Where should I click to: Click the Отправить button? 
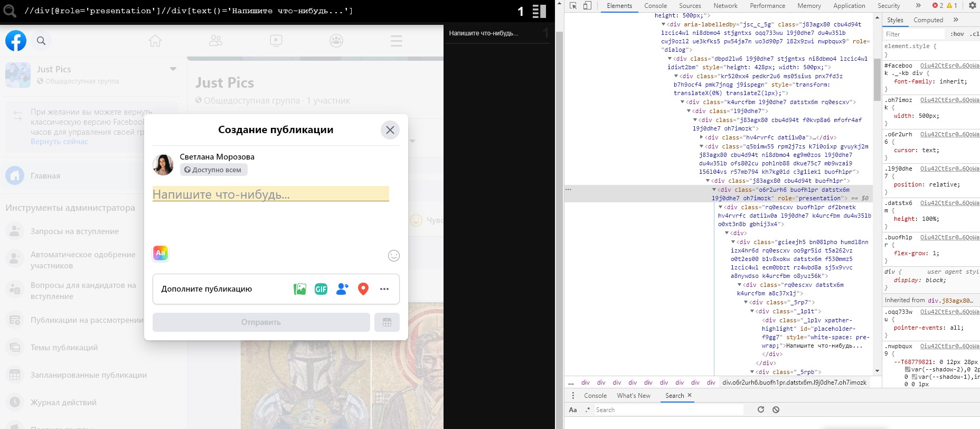pyautogui.click(x=261, y=322)
